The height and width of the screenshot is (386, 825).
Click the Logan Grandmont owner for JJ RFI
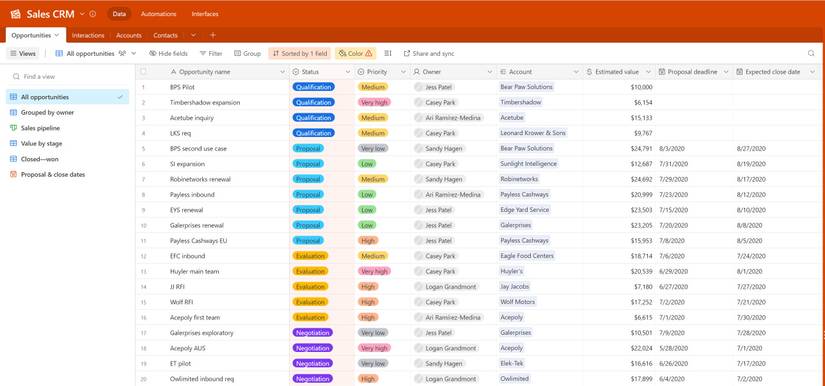click(446, 287)
